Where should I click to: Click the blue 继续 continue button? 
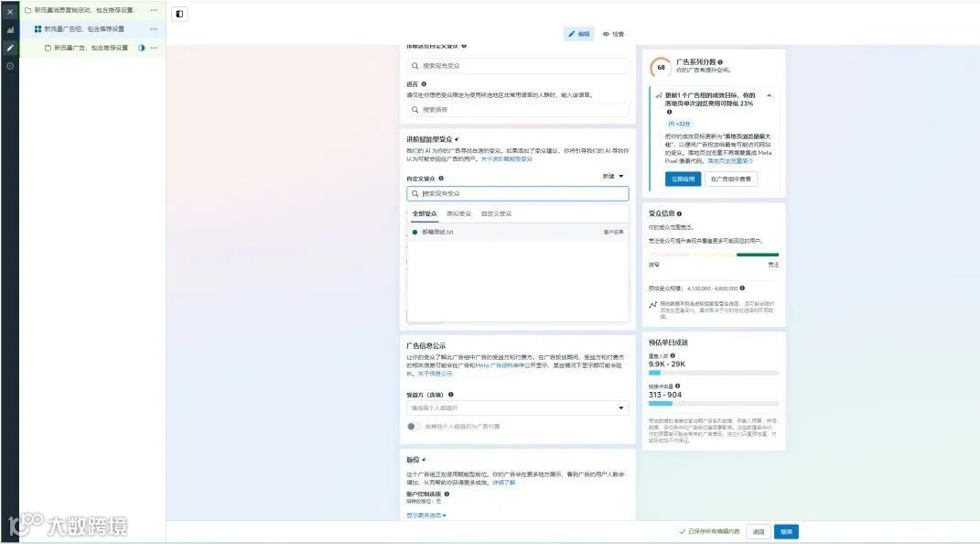pyautogui.click(x=786, y=532)
